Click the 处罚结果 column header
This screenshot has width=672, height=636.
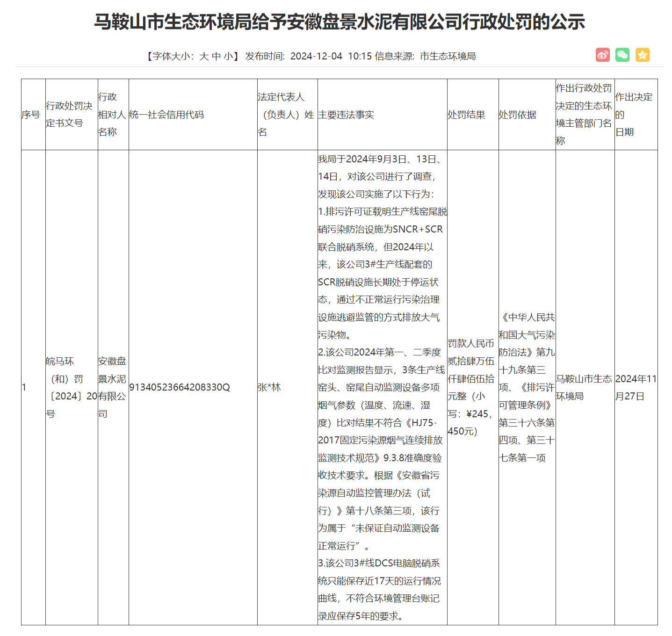(x=466, y=115)
